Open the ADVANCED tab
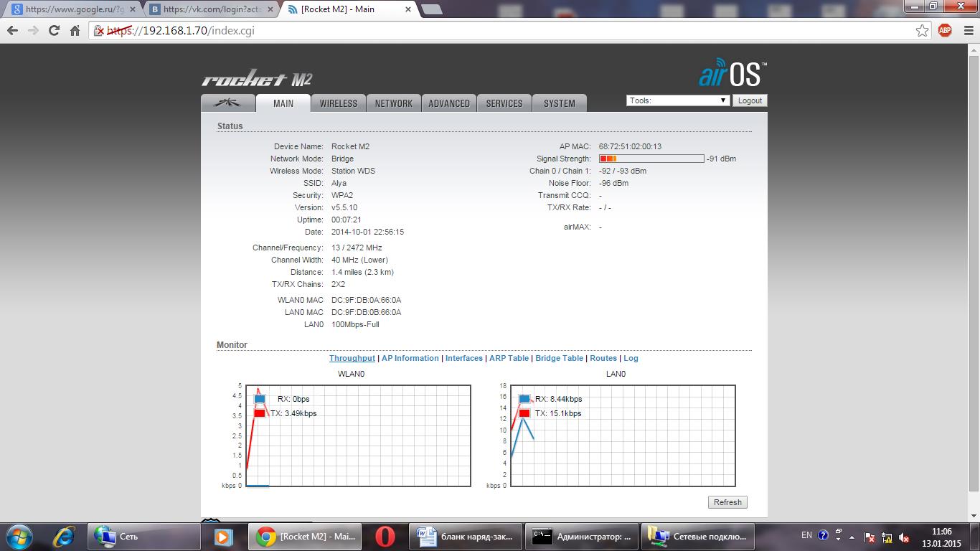 coord(449,103)
